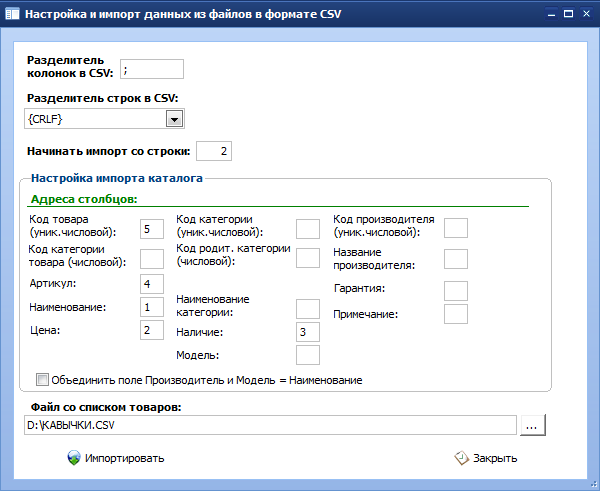
Task: Click the Наименование column field with value 1
Action: coord(152,307)
